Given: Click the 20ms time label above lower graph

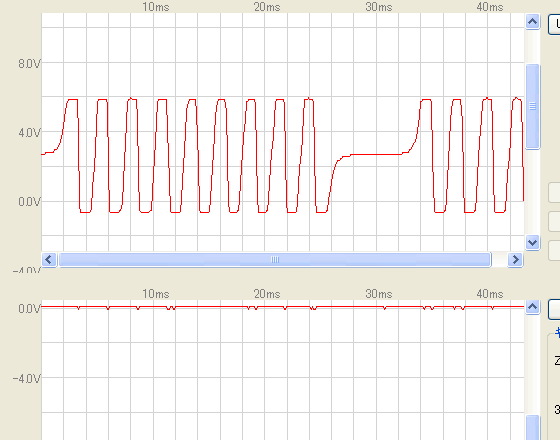Looking at the screenshot, I should [267, 294].
